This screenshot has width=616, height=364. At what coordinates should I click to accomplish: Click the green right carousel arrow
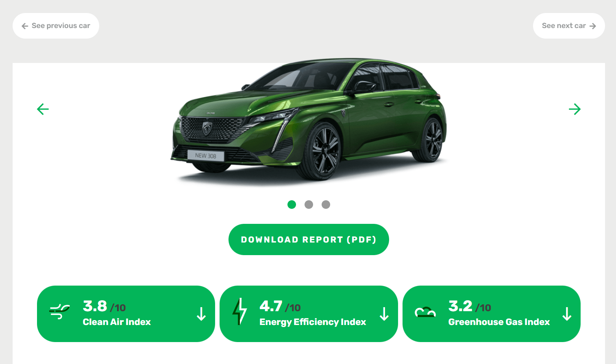tap(575, 109)
